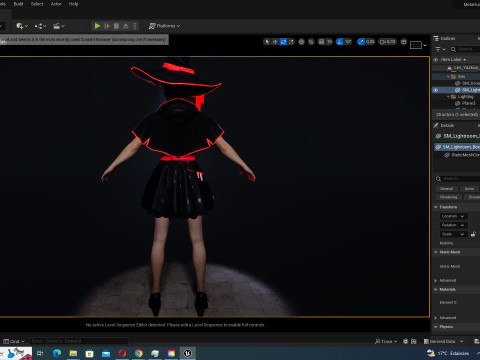Click the General filter button in Details
The height and width of the screenshot is (360, 480).
pos(446,189)
